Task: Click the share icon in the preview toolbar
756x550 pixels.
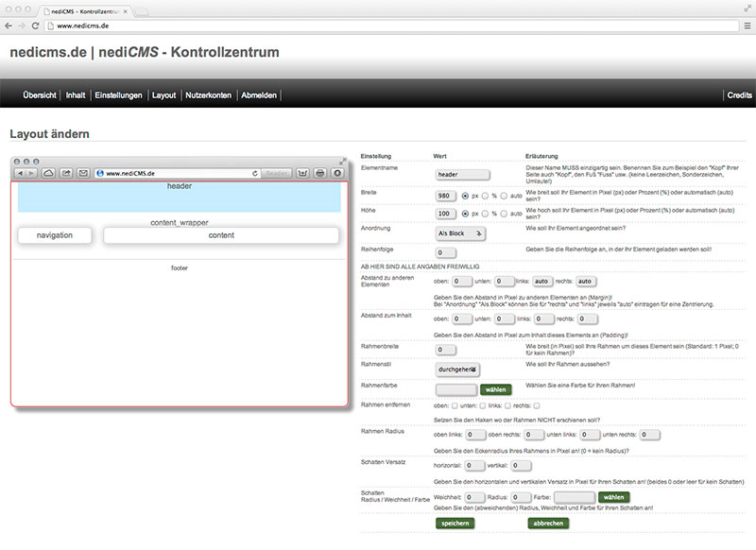Action: click(65, 173)
